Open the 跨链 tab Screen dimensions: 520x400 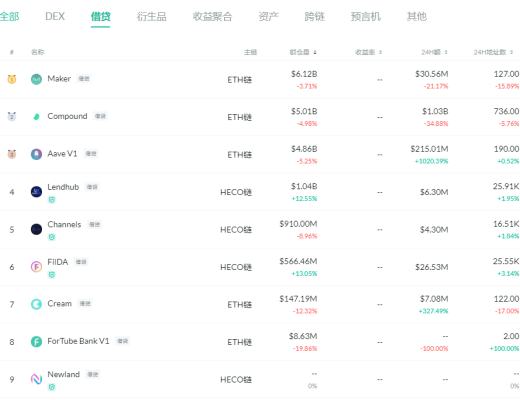coord(314,16)
